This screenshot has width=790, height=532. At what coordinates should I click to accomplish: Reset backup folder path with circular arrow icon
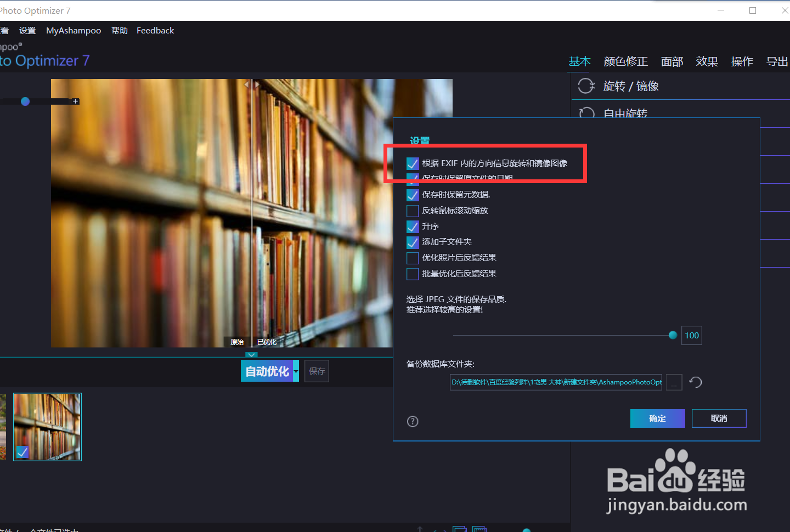click(x=695, y=382)
